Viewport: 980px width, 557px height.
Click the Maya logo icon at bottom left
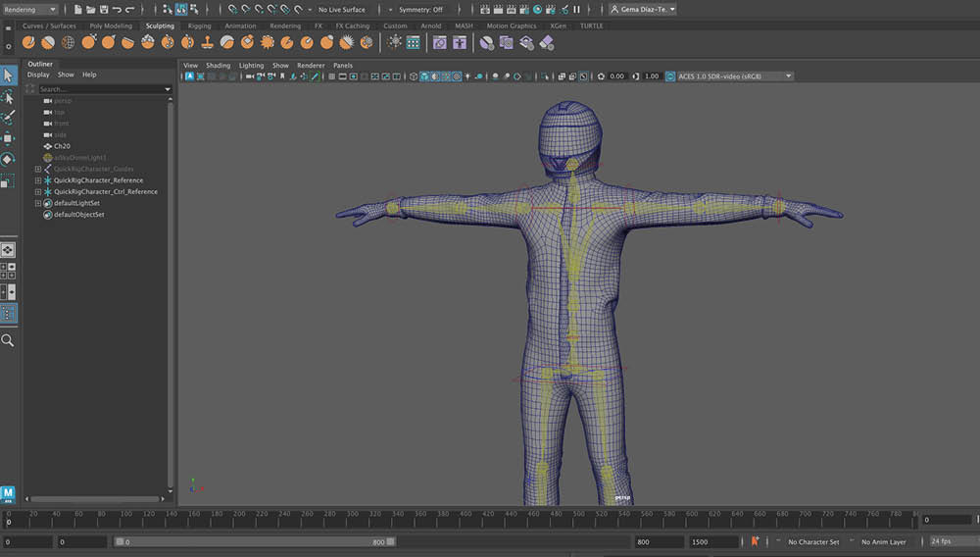point(9,493)
